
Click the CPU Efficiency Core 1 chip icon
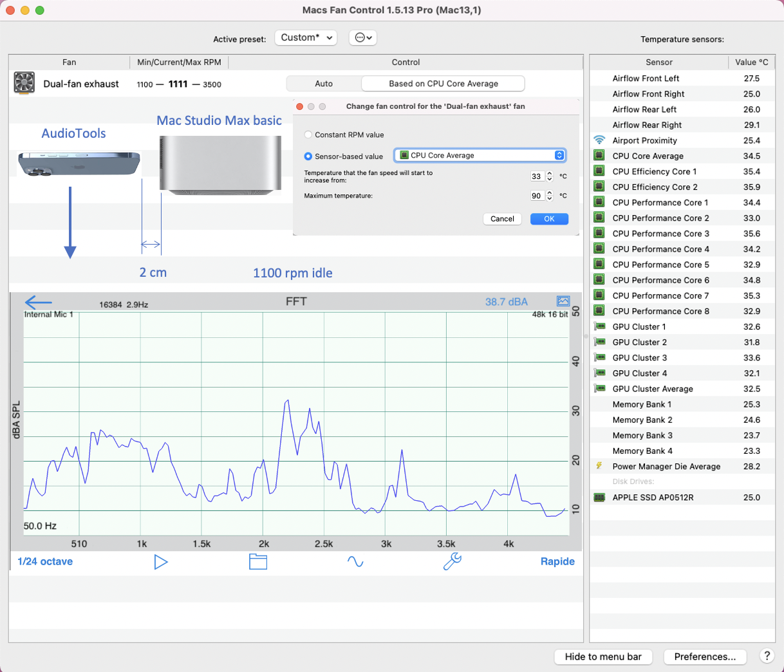(599, 171)
